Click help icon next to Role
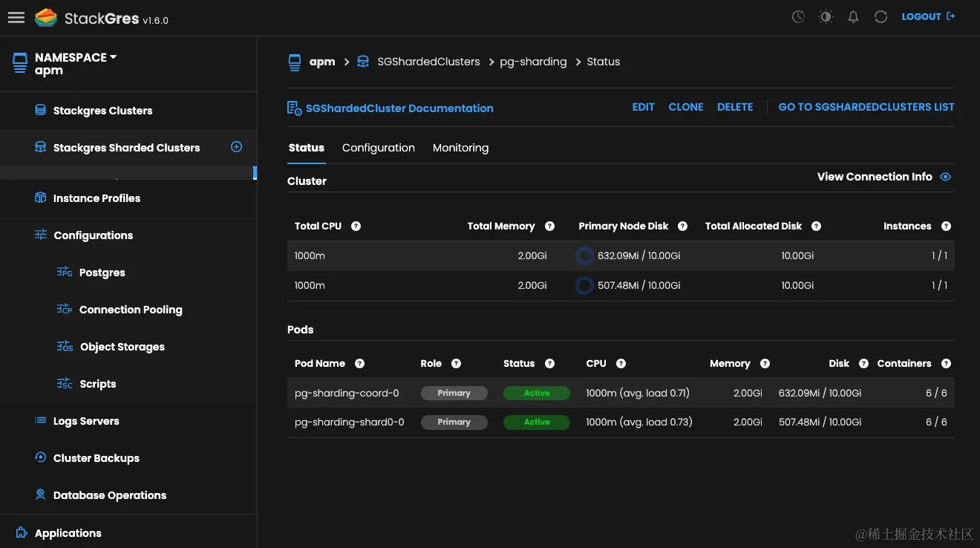 [456, 363]
